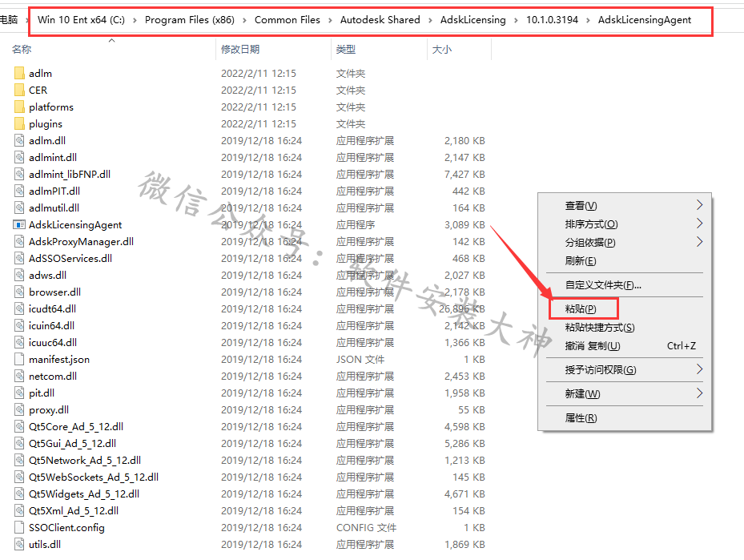
Task: Sort files by the 类型 column header
Action: pyautogui.click(x=345, y=50)
